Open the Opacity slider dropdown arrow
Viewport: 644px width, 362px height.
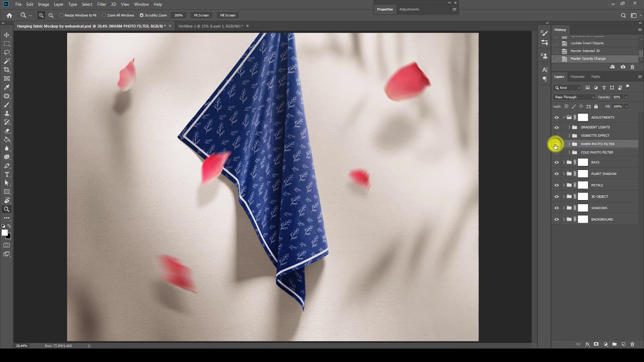click(x=626, y=97)
